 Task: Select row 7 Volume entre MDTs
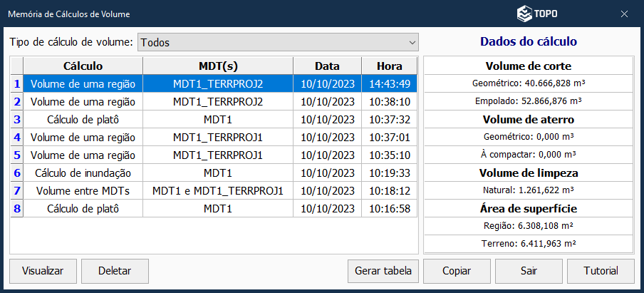(x=83, y=190)
